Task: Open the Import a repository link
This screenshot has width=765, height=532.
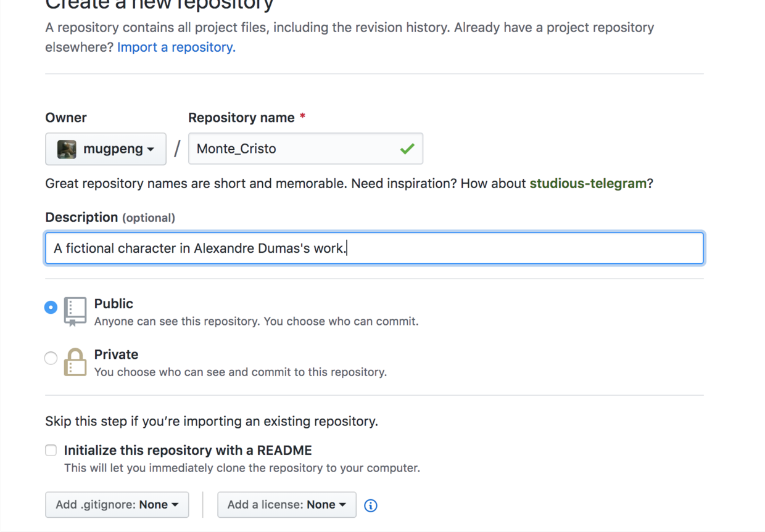Action: (176, 47)
